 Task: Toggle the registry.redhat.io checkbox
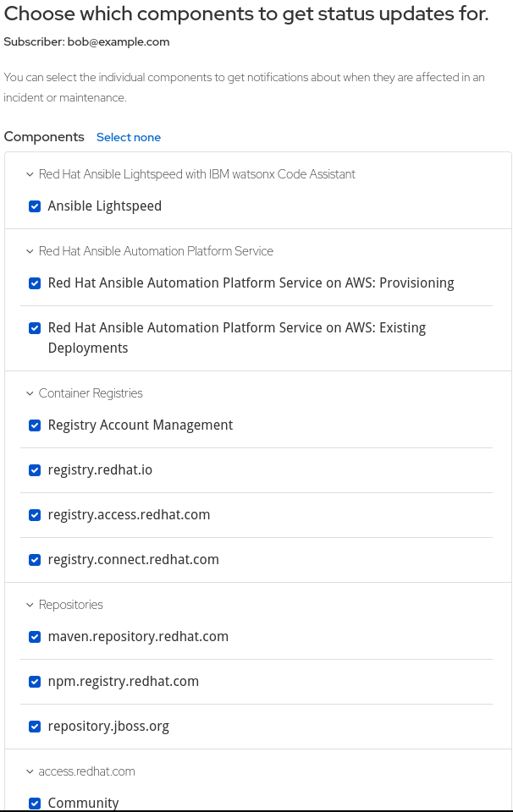click(x=35, y=470)
